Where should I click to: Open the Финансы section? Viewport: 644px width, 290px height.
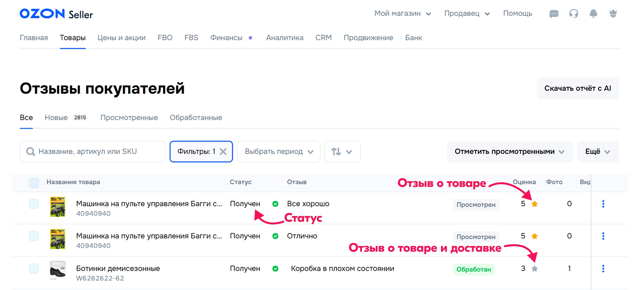tap(226, 38)
